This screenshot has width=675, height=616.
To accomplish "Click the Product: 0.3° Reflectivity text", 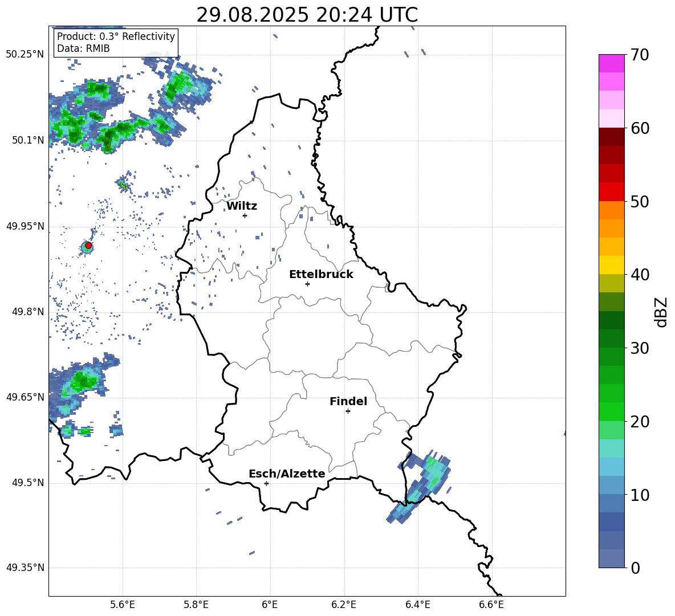I will [x=116, y=36].
